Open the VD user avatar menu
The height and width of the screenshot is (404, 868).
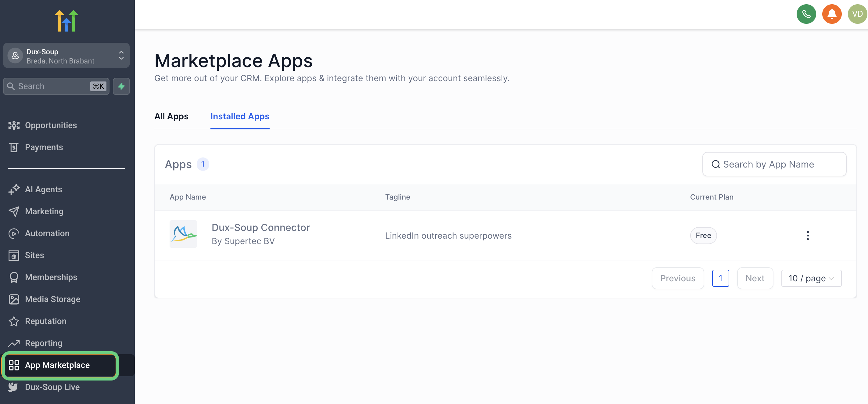(x=857, y=14)
